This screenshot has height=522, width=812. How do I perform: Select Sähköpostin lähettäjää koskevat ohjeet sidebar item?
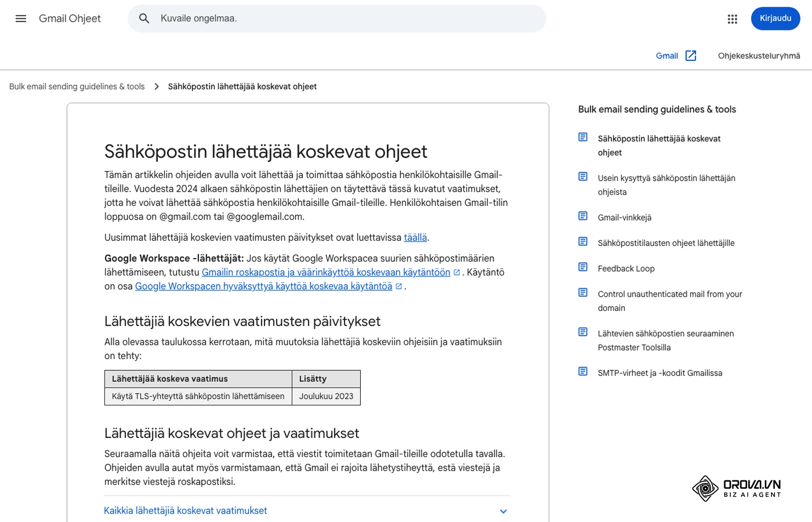(x=659, y=146)
